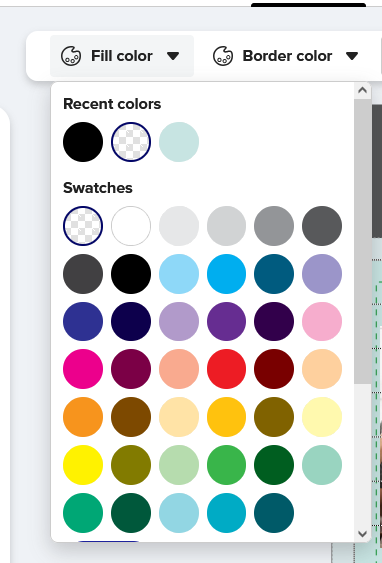Select the golden amber swatch
The height and width of the screenshot is (563, 382).
227,417
